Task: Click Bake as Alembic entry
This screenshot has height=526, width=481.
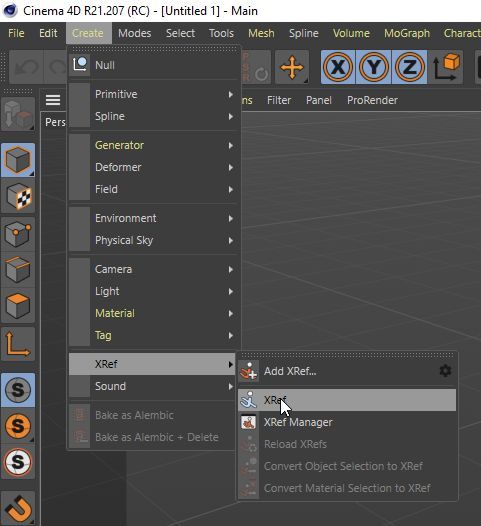Action: 153,415
